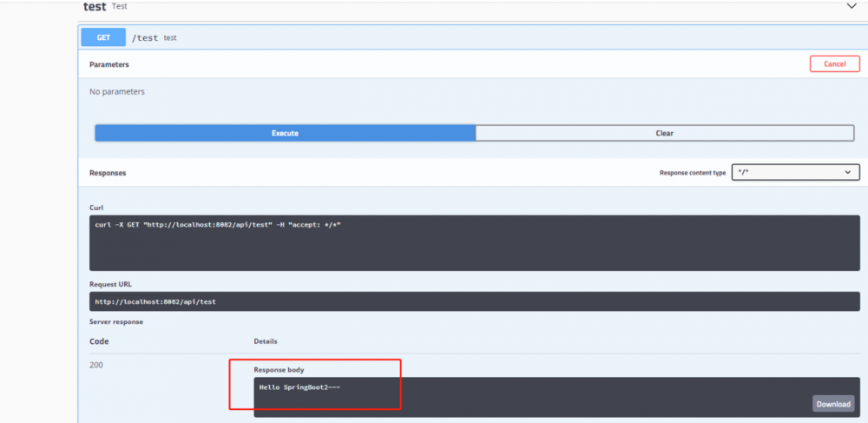Select the /test endpoint path

coord(145,38)
